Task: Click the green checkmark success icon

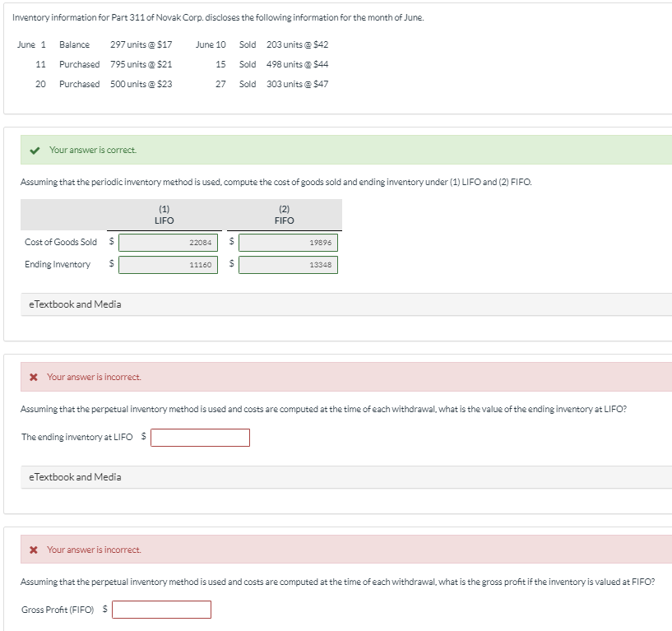Action: pos(35,151)
